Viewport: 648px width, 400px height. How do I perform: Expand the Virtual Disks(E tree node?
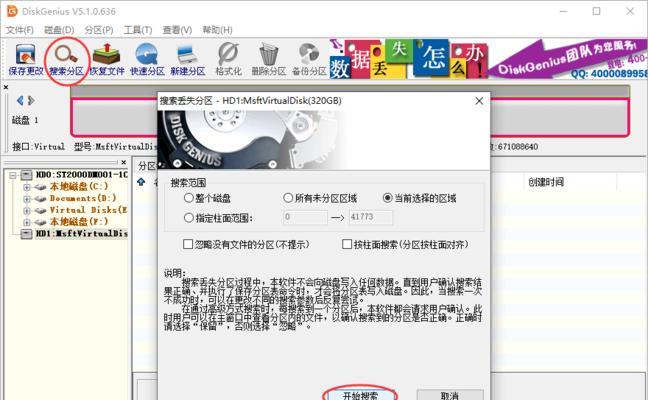(26, 210)
